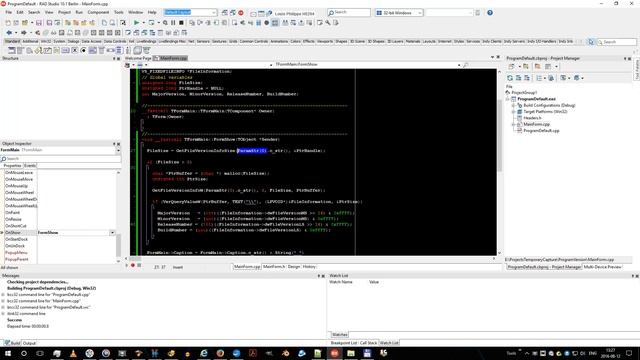Switch to the MainForm.h bottom tab

point(273,267)
